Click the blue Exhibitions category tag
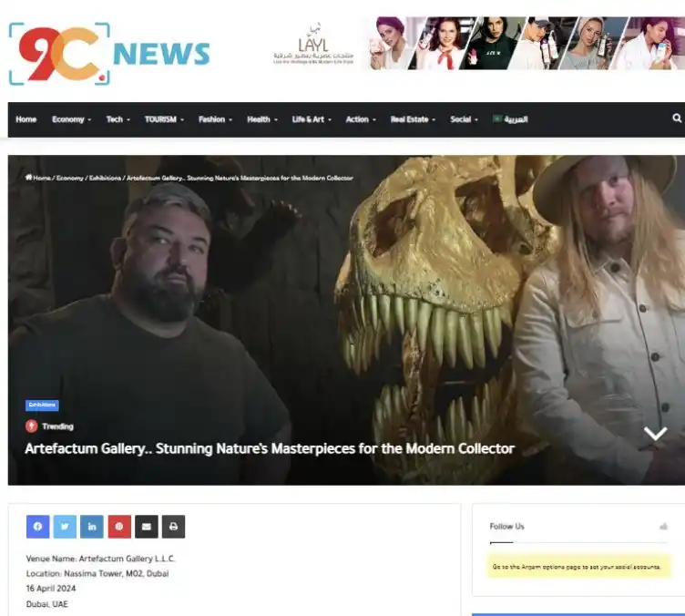685x616 pixels. pyautogui.click(x=42, y=405)
